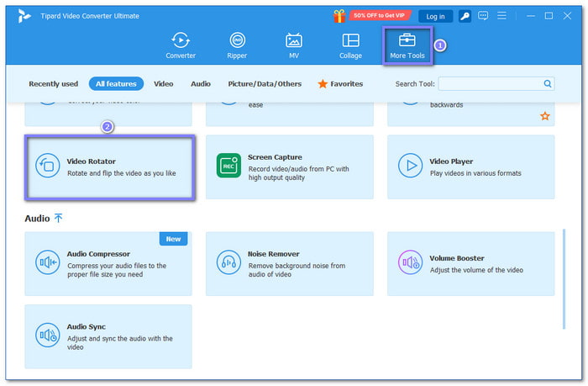Switch to the MV tab
Screen dimensions: 588x386
(x=294, y=45)
